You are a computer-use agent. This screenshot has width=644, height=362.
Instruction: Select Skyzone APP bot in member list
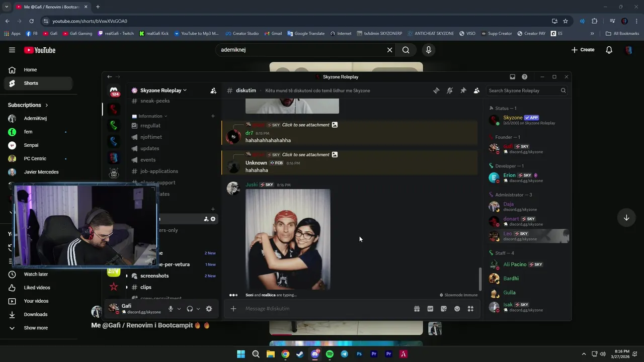528,120
